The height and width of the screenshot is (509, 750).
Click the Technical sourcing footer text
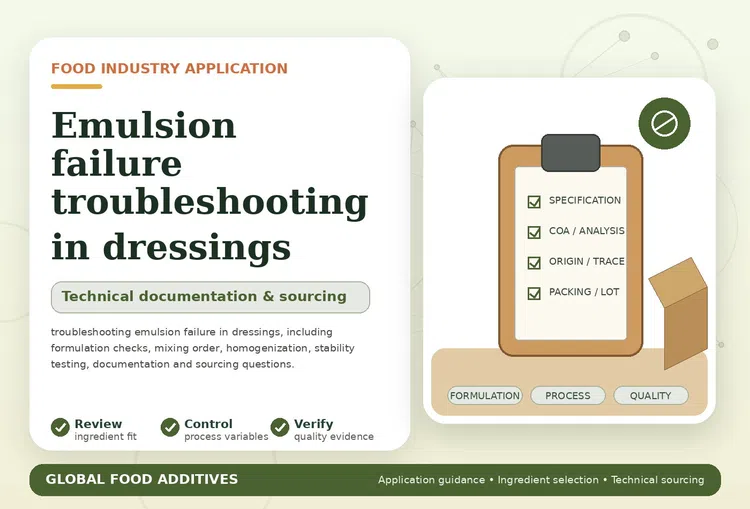[x=658, y=480]
